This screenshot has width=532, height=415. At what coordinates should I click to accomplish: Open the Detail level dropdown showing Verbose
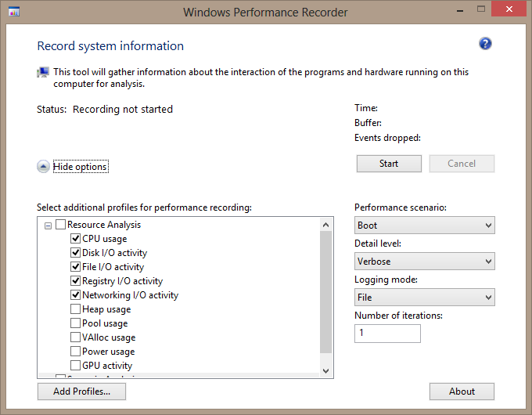click(x=425, y=262)
